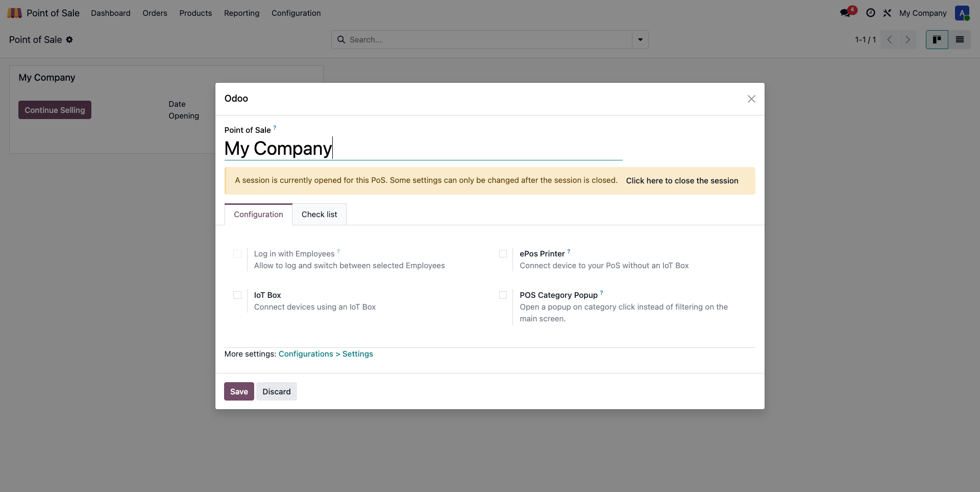This screenshot has width=980, height=492.
Task: Open the My Company switcher
Action: click(x=923, y=13)
